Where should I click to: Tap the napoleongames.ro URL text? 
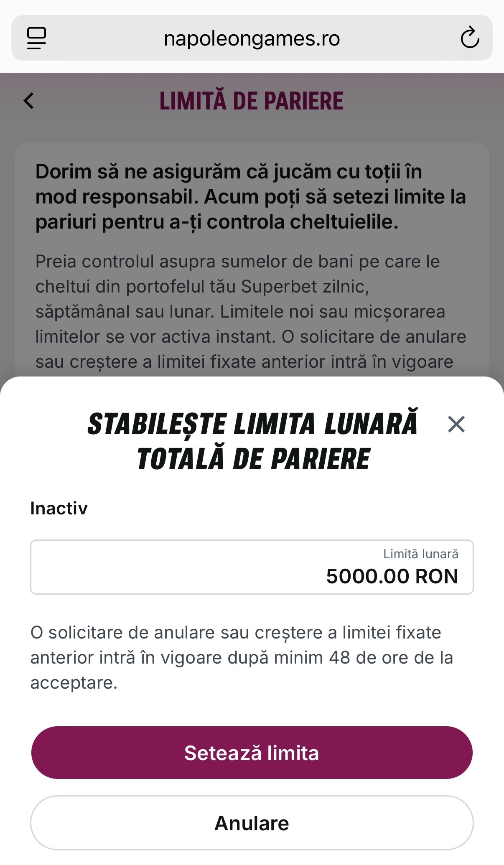coord(252,38)
